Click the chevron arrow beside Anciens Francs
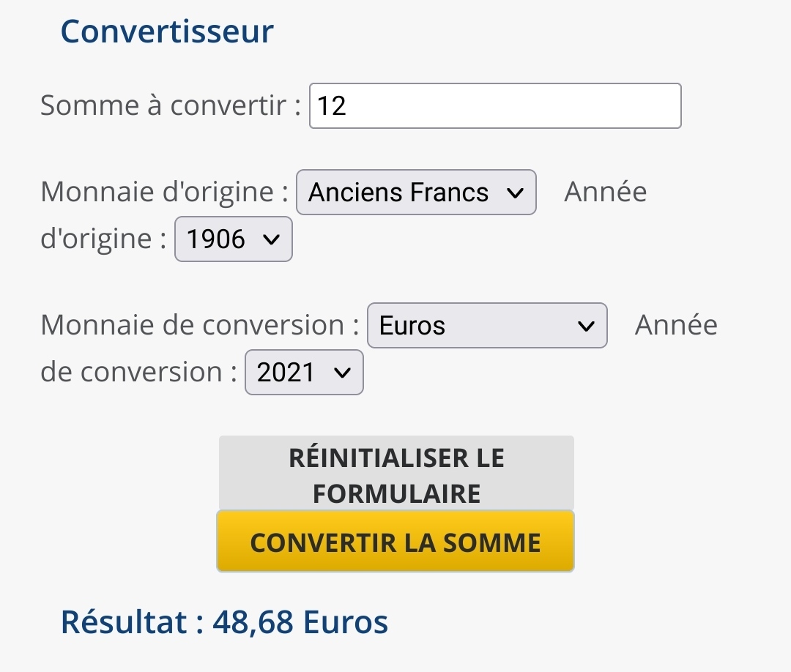Viewport: 791px width, 672px height. coord(515,193)
